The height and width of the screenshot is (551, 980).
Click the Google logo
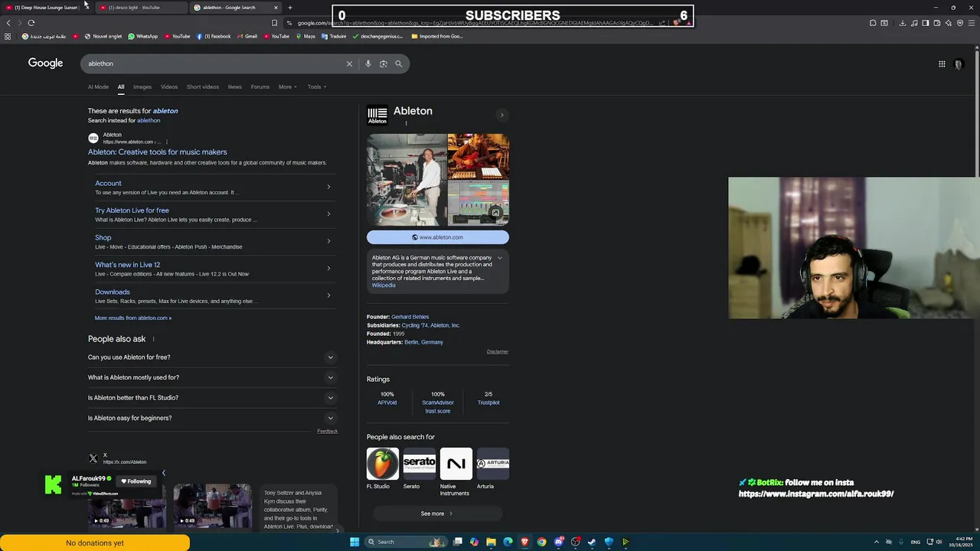[45, 64]
